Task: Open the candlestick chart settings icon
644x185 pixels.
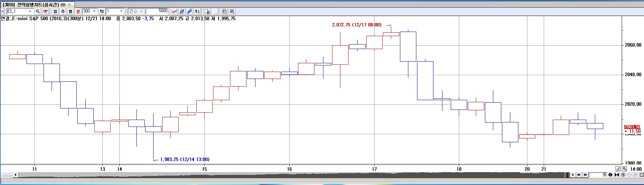Action: point(225,11)
